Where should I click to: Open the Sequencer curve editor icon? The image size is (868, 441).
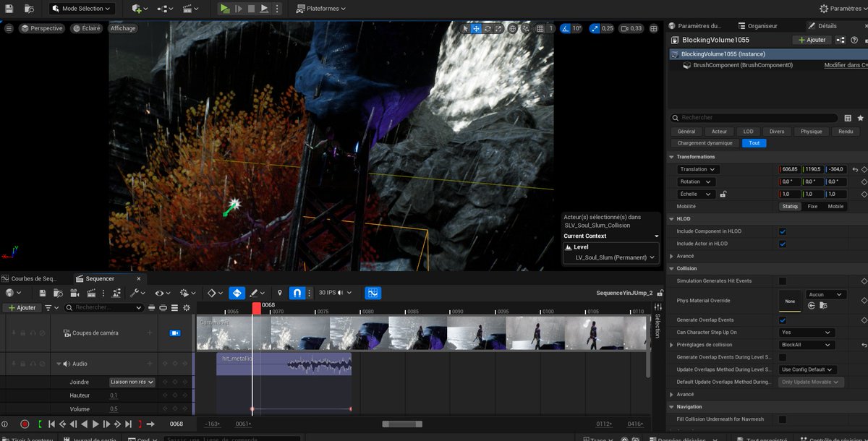[373, 293]
